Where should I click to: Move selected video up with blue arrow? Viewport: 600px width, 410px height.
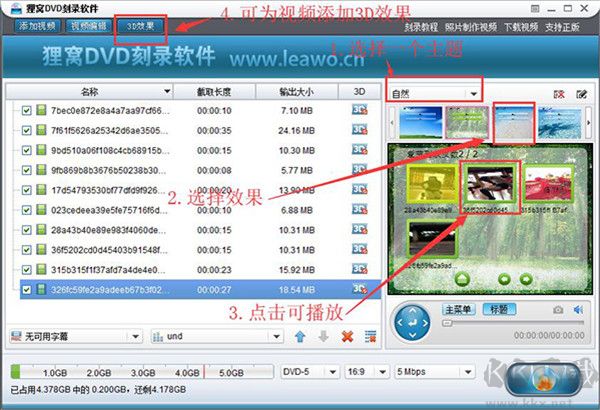tap(300, 336)
